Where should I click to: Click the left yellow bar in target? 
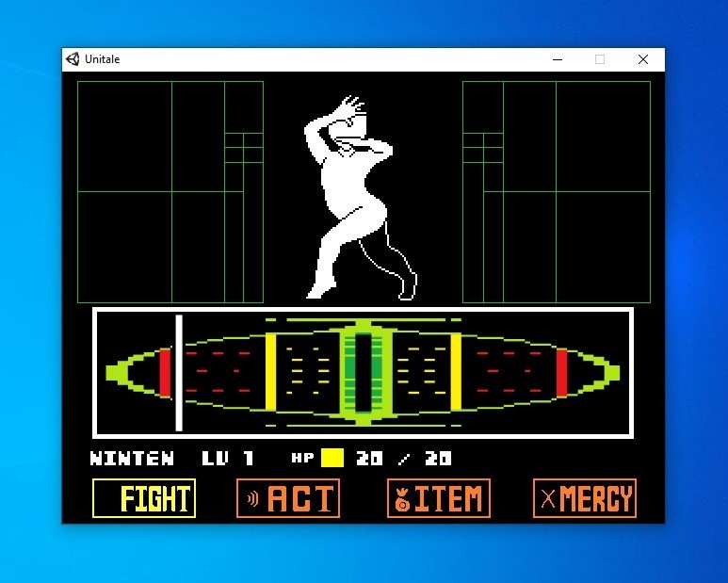click(x=270, y=372)
